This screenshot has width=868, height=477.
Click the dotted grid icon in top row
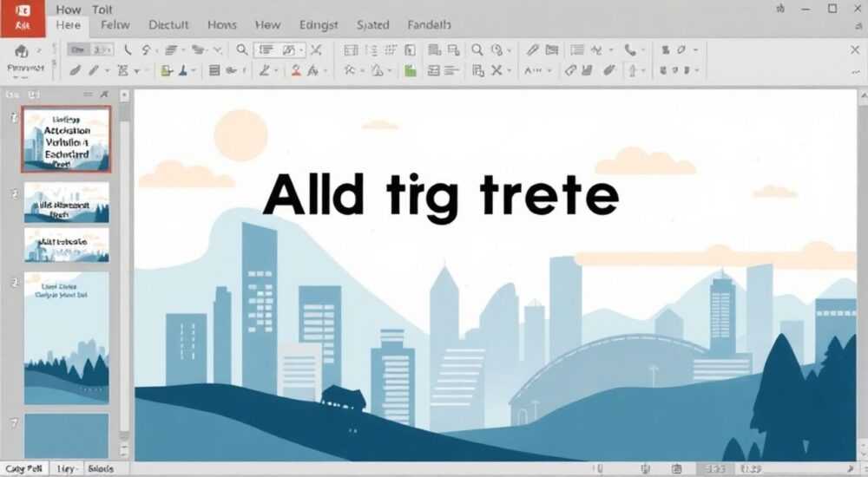point(391,50)
